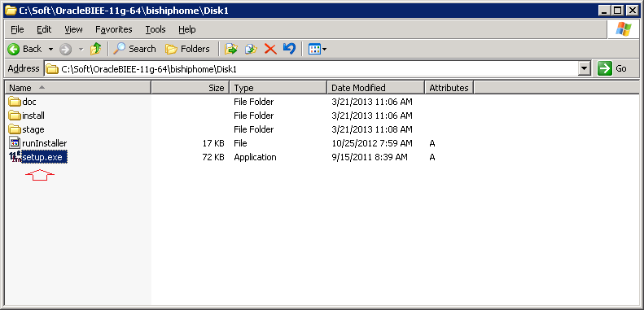Toggle the Folders pane

[187, 49]
